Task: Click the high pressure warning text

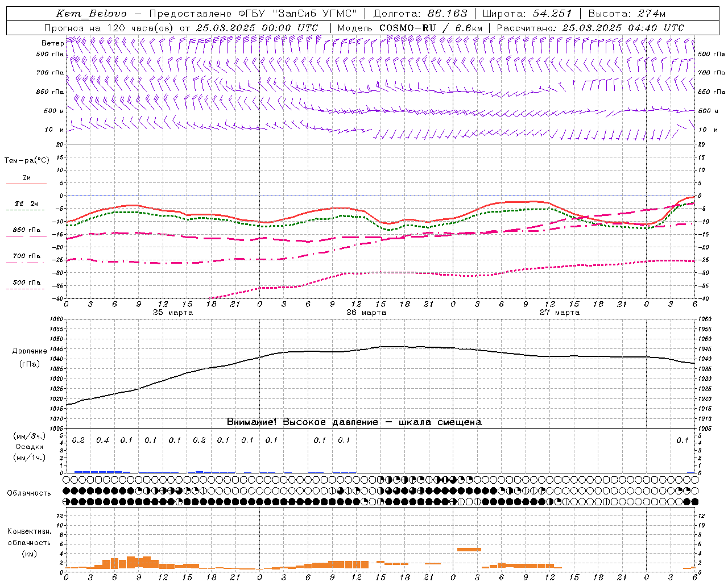Action: tap(354, 422)
